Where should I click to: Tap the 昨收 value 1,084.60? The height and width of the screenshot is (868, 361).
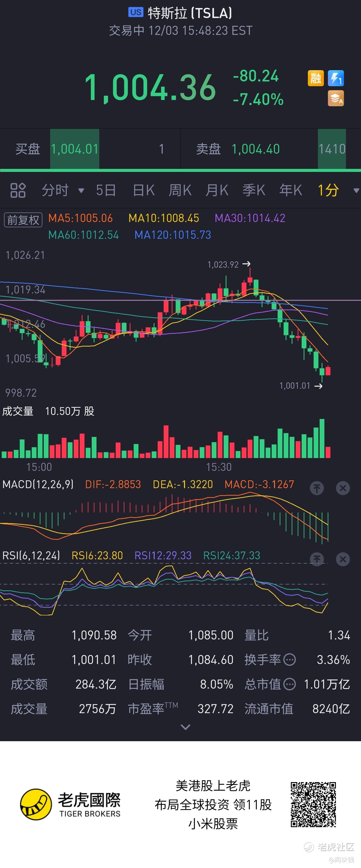pos(211,660)
